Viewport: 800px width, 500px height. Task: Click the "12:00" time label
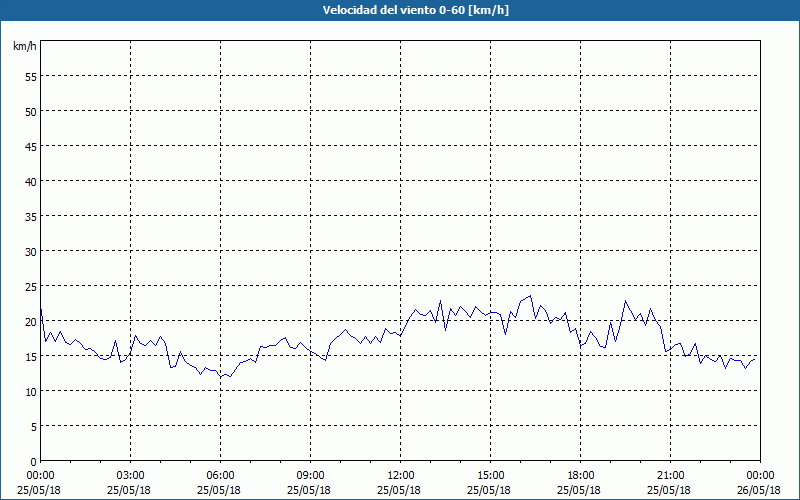point(401,476)
